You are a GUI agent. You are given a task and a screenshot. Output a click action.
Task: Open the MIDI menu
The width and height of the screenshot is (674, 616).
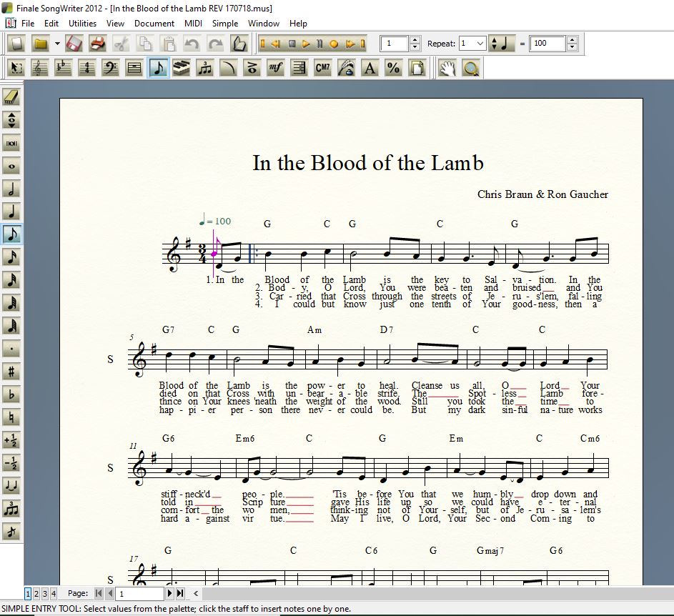193,23
